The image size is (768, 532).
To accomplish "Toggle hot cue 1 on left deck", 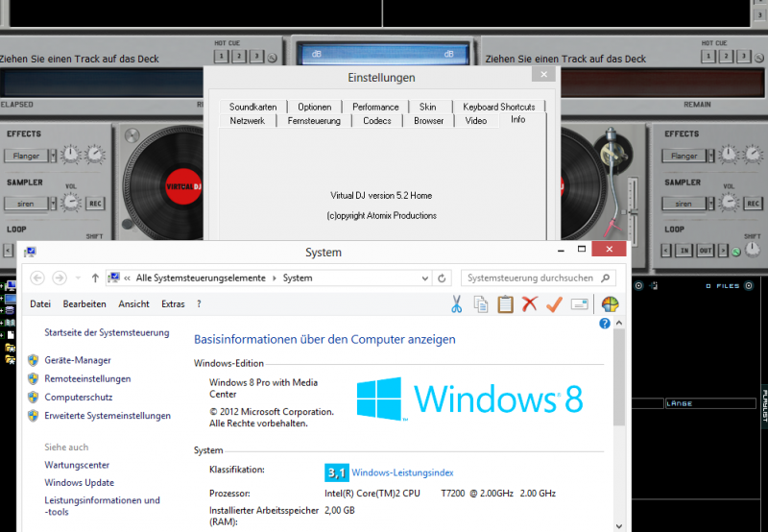I will (221, 57).
